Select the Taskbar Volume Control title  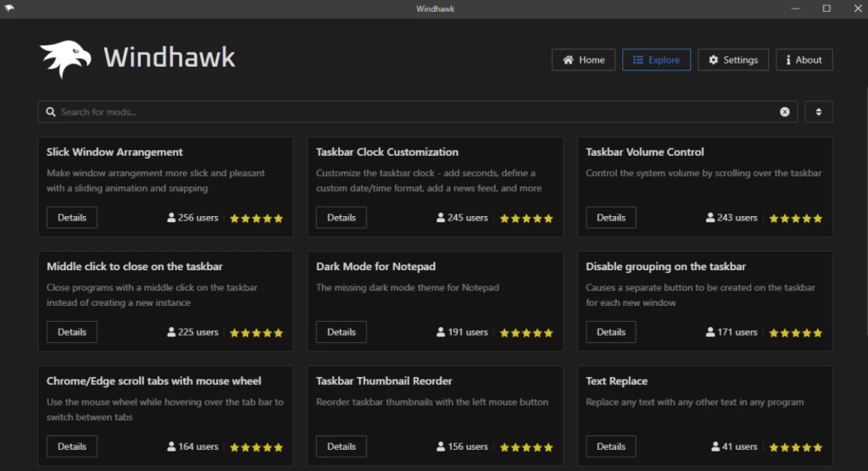645,152
